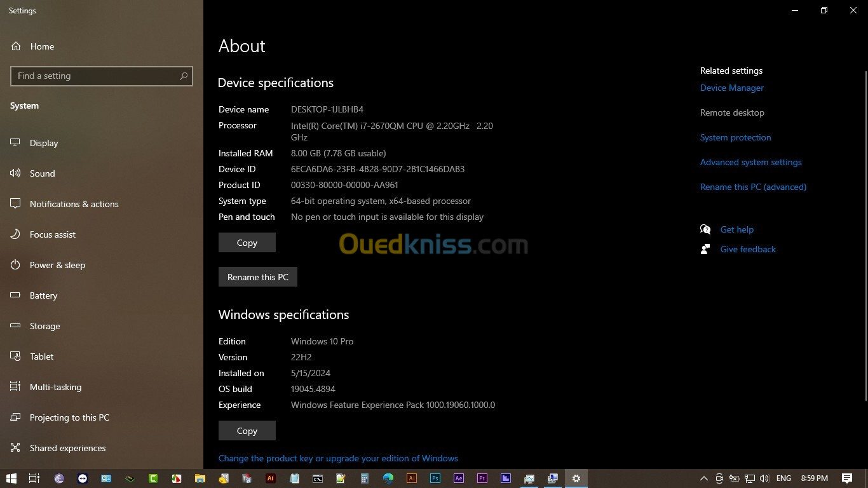The image size is (868, 488).
Task: Open File Explorer from taskbar
Action: pos(200,478)
